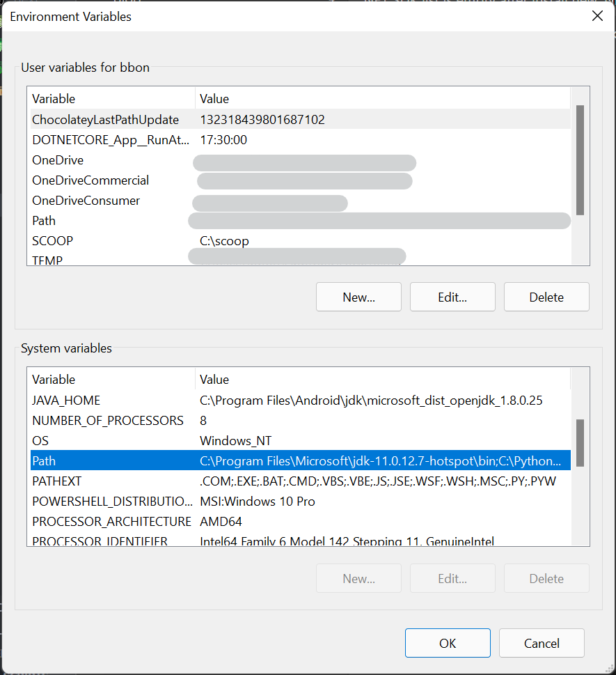Select the PROCESSOR_ARCHITECTURE system variable
Image resolution: width=616 pixels, height=675 pixels.
pyautogui.click(x=111, y=521)
